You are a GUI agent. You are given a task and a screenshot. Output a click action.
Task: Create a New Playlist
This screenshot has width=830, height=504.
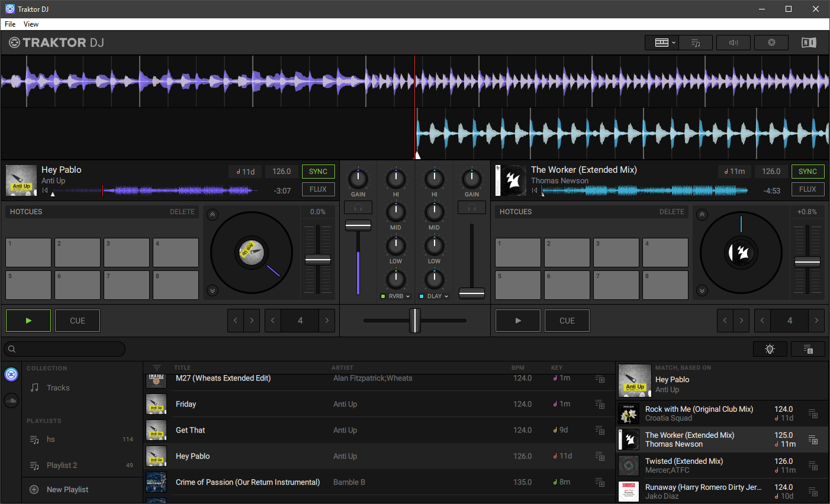click(x=82, y=490)
